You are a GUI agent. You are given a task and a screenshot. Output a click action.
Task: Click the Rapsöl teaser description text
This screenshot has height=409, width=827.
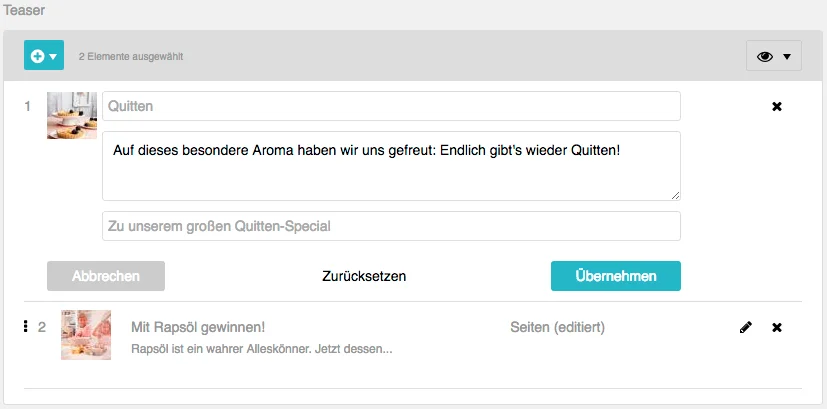coord(261,349)
